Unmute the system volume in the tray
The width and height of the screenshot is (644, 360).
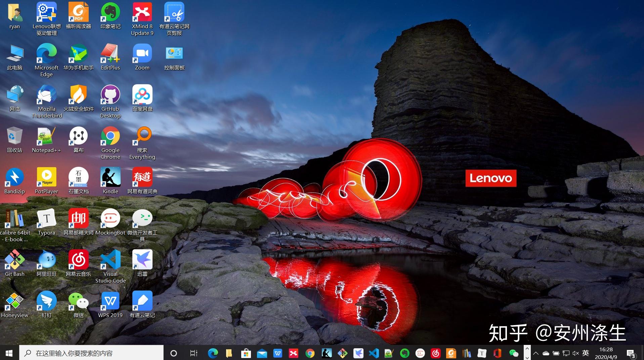[576, 353]
